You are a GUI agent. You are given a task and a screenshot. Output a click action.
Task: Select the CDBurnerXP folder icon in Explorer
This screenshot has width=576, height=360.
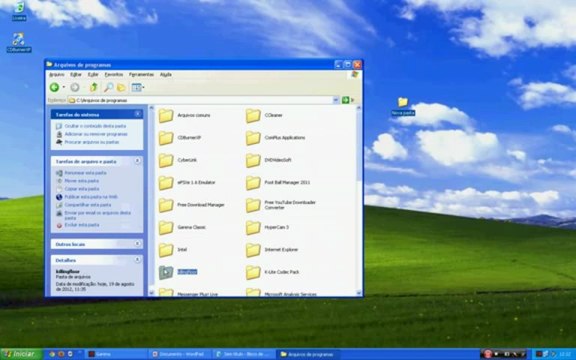(166, 138)
